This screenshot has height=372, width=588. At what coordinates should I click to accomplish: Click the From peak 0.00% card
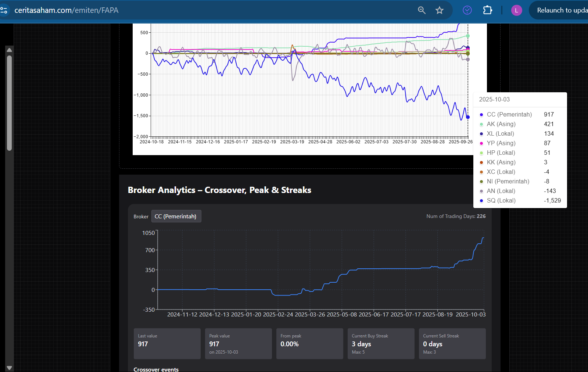[309, 344]
